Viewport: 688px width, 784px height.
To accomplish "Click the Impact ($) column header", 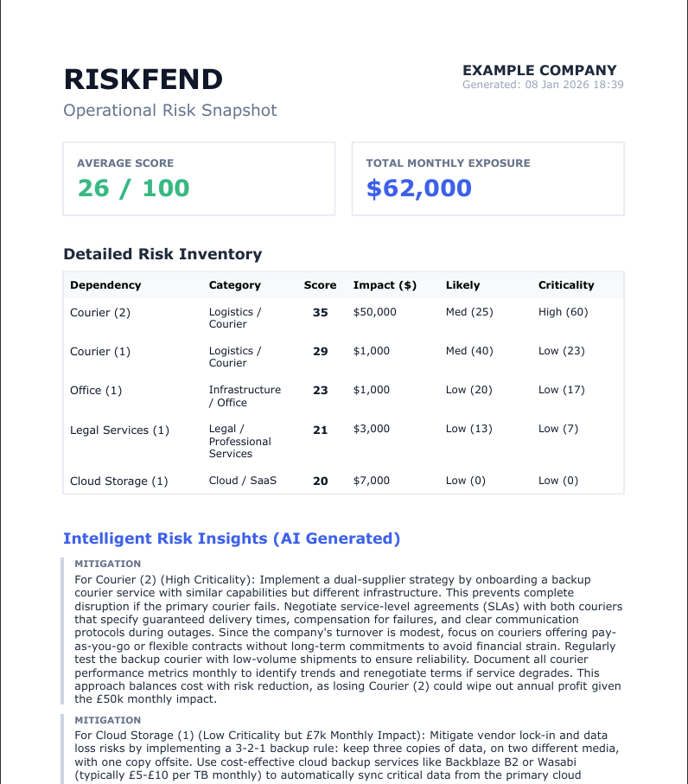I will coord(385,285).
